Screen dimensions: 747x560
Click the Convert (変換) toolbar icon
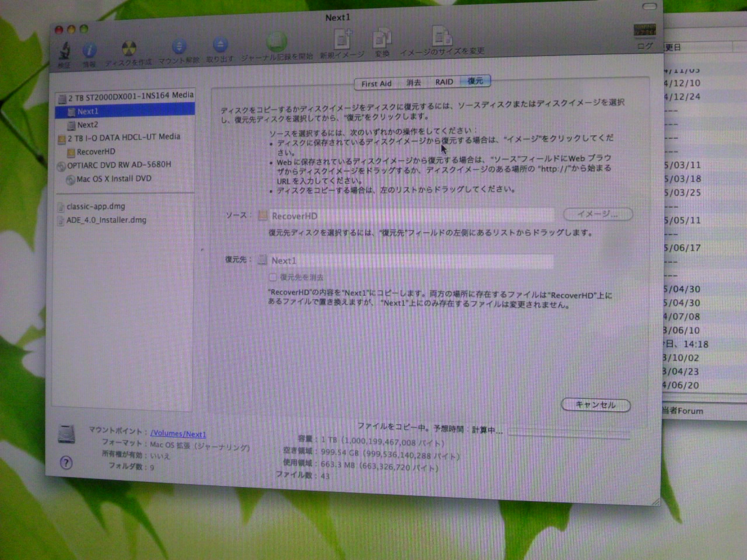point(382,39)
